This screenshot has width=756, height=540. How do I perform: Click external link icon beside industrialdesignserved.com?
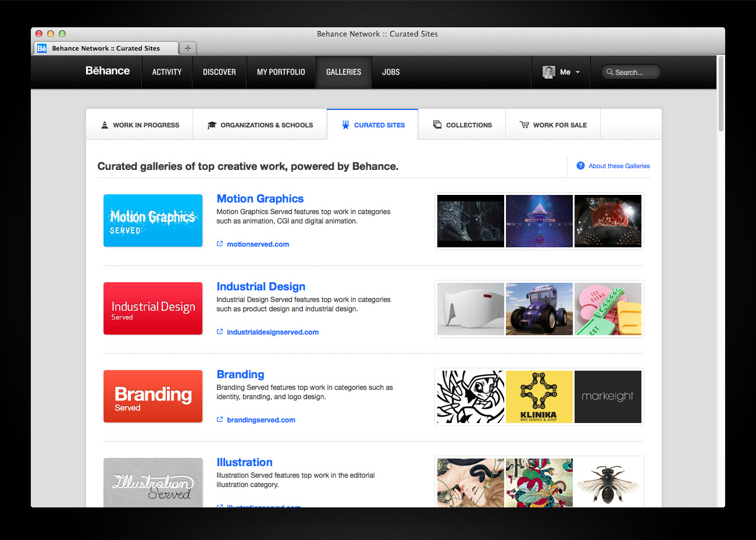pos(220,332)
